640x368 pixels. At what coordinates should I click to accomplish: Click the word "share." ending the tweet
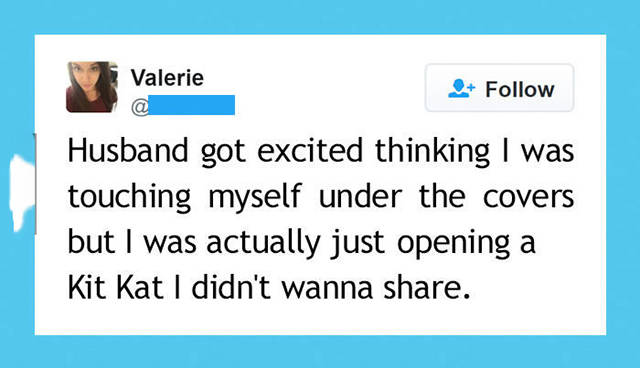(x=427, y=287)
